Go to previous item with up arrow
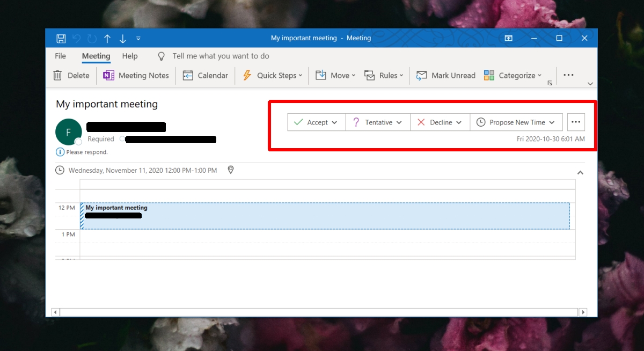Viewport: 644px width, 351px height. pyautogui.click(x=107, y=38)
